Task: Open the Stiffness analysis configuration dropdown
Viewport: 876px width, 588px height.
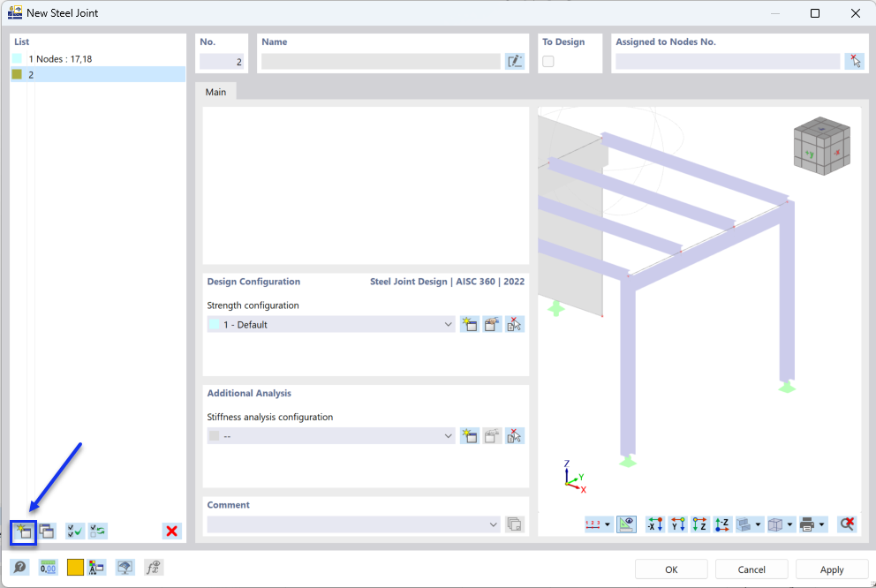Action: (331, 436)
